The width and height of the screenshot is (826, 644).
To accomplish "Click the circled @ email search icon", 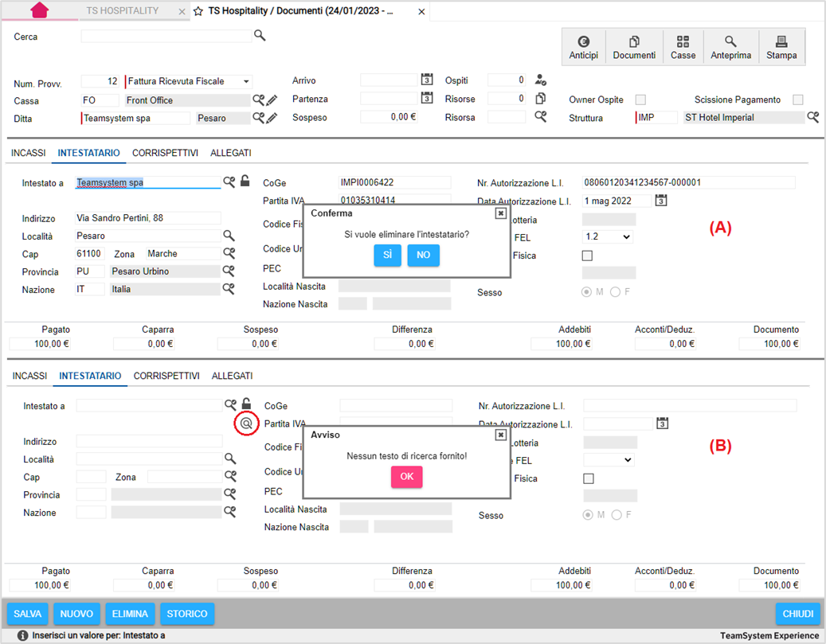I will (246, 423).
